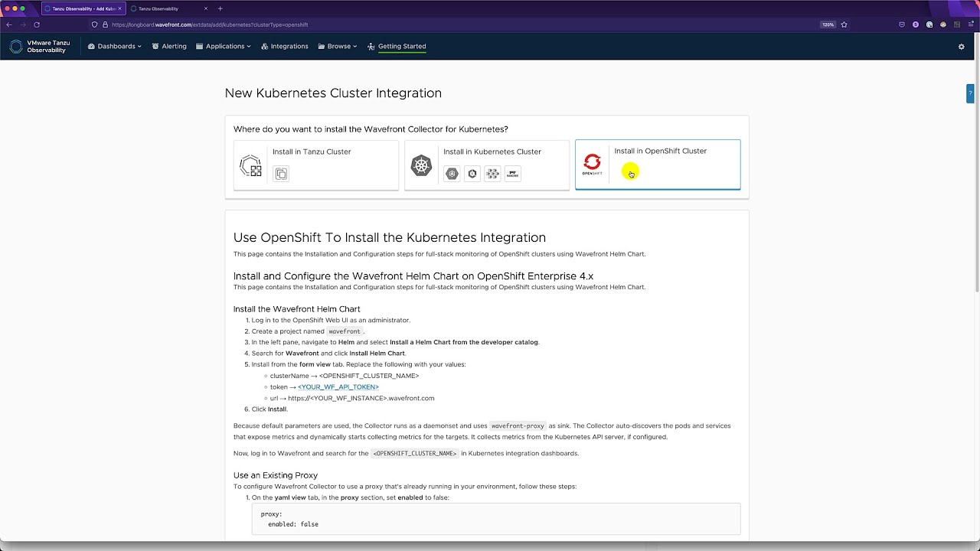The image size is (980, 551).
Task: Go to the Integrations page
Action: [285, 47]
